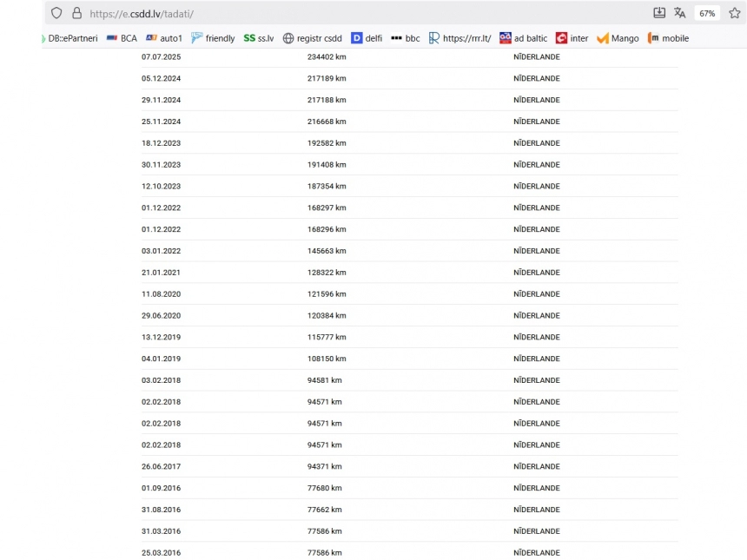Select the date 29.06.2020
This screenshot has height=560, width=747.
161,315
